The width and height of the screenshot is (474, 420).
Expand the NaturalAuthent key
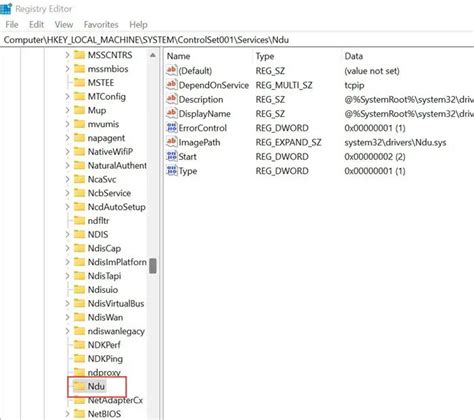click(67, 166)
